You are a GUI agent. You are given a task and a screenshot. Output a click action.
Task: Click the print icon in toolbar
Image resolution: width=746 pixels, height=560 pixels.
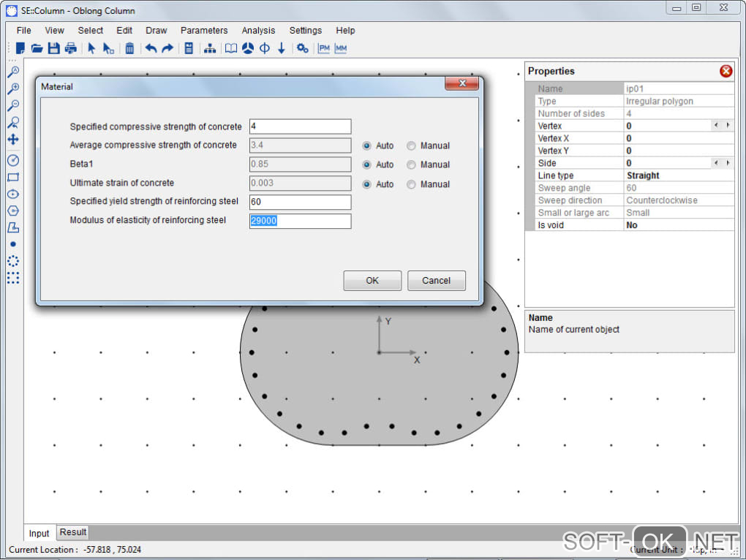point(70,48)
